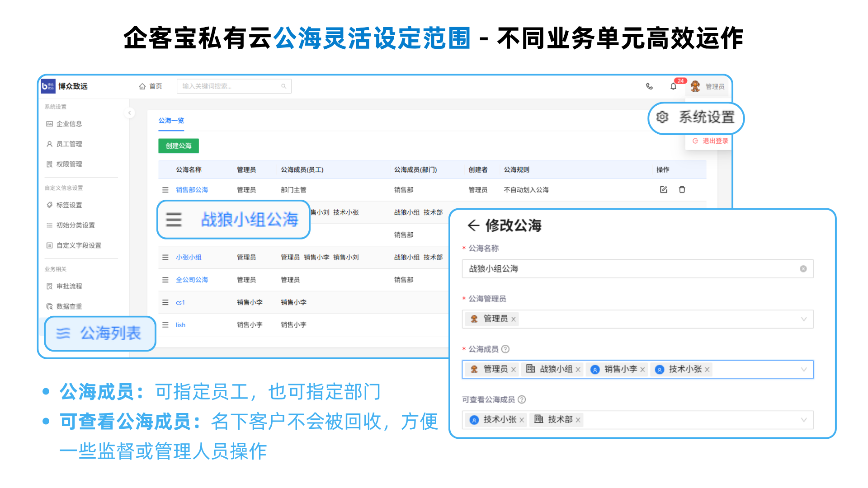Image resolution: width=868 pixels, height=488 pixels.
Task: Delete 销售部公海 using the trash icon
Action: click(682, 190)
